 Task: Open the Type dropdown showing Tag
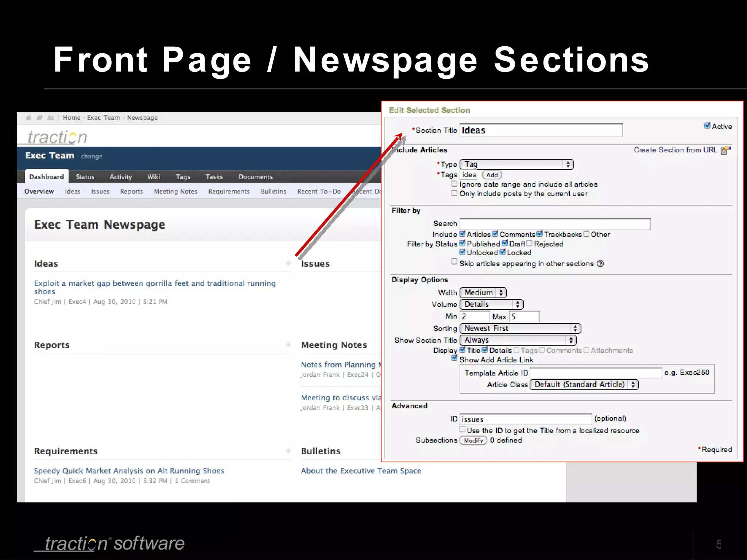(516, 164)
